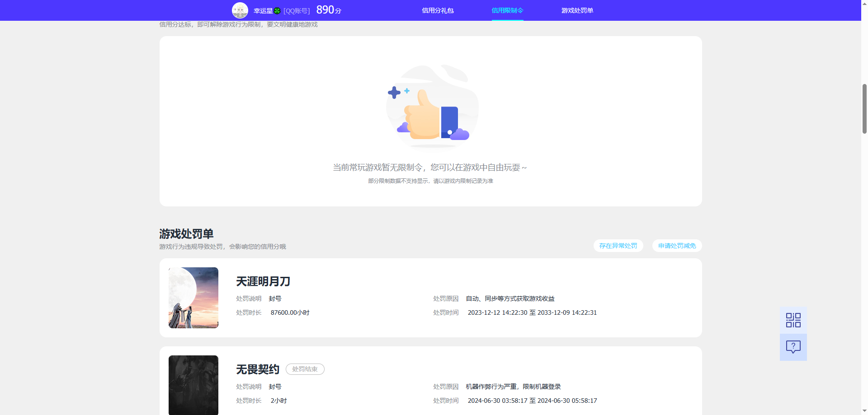Switch to the 游戏处罚单 tab

pyautogui.click(x=577, y=10)
